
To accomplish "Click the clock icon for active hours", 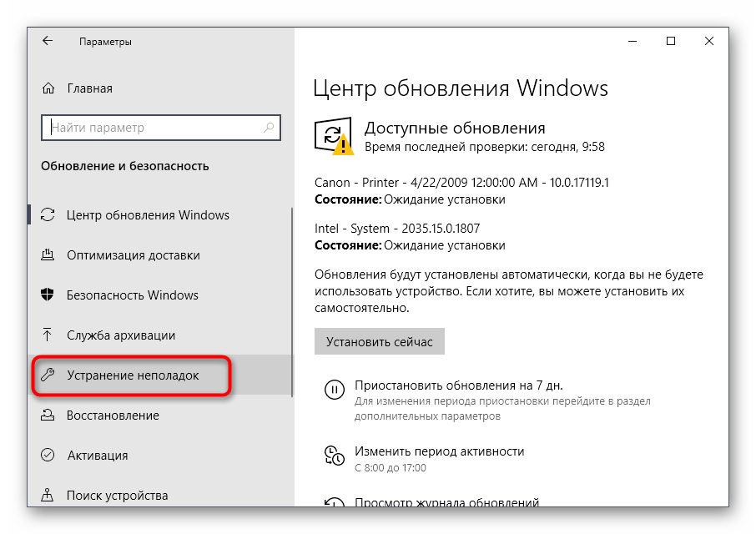I will click(334, 456).
